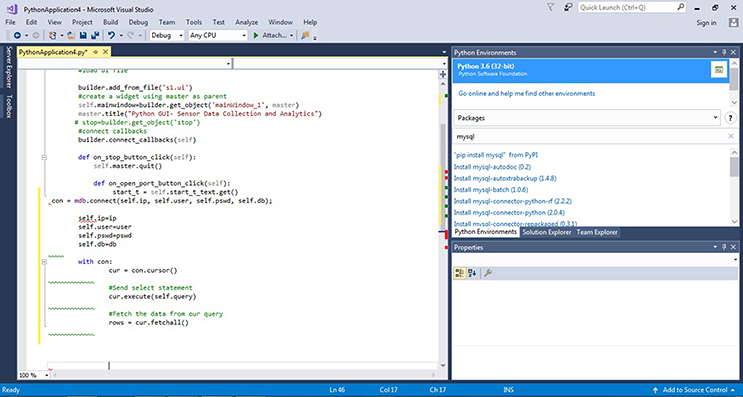The height and width of the screenshot is (397, 743).
Task: Click 'Go online and help me find other environments'
Action: (x=526, y=93)
